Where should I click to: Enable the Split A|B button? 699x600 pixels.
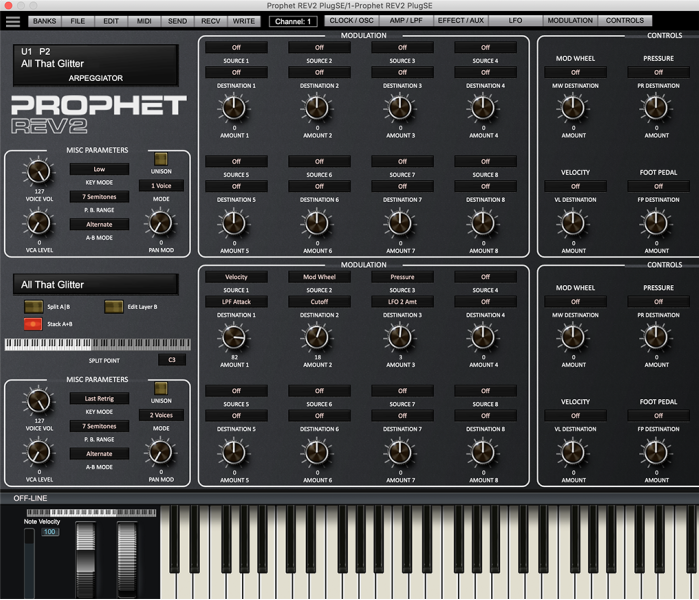click(x=33, y=307)
